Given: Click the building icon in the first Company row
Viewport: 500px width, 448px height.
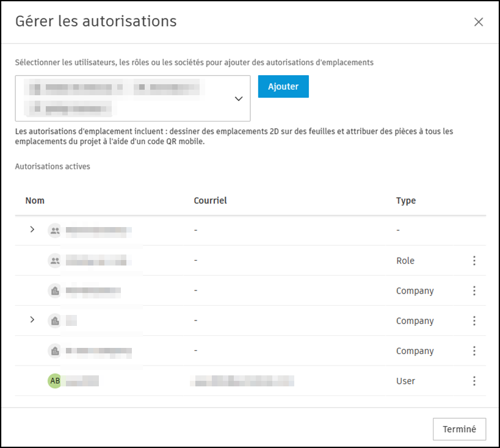Looking at the screenshot, I should [55, 291].
